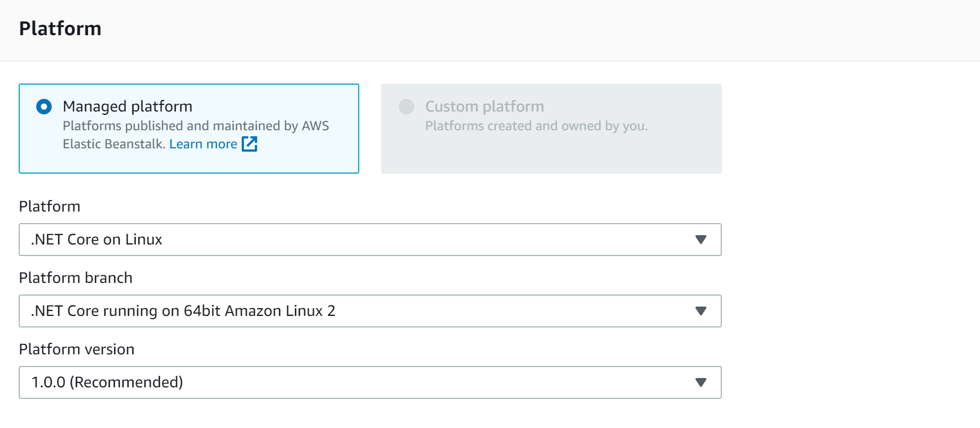
Task: Click the 'Platform' label above the first dropdown
Action: point(49,207)
